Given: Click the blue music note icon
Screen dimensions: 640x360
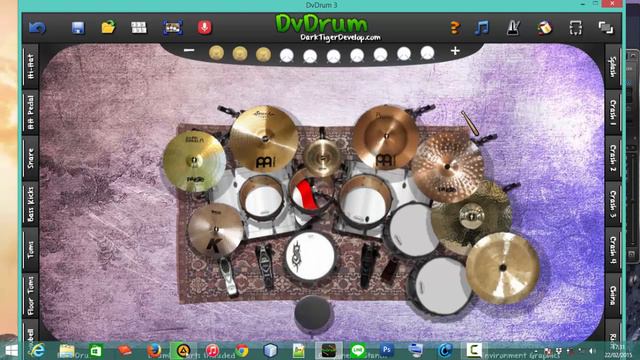Looking at the screenshot, I should [482, 28].
